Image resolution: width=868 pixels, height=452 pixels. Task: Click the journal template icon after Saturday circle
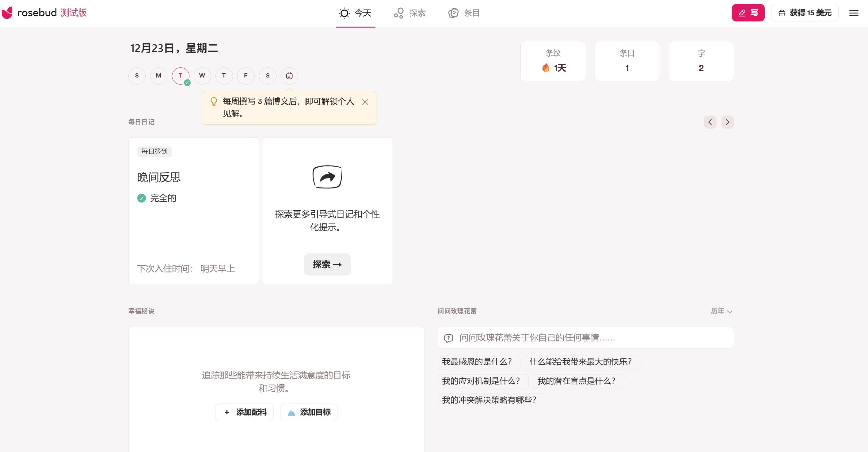[x=289, y=76]
